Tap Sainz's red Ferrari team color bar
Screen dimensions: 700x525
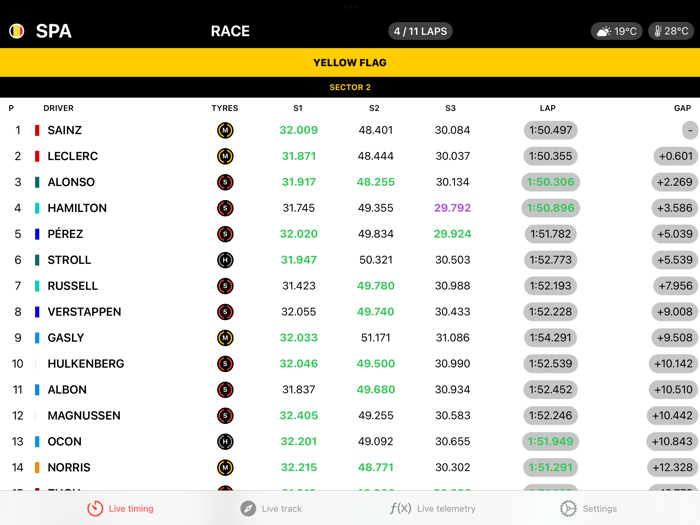38,130
